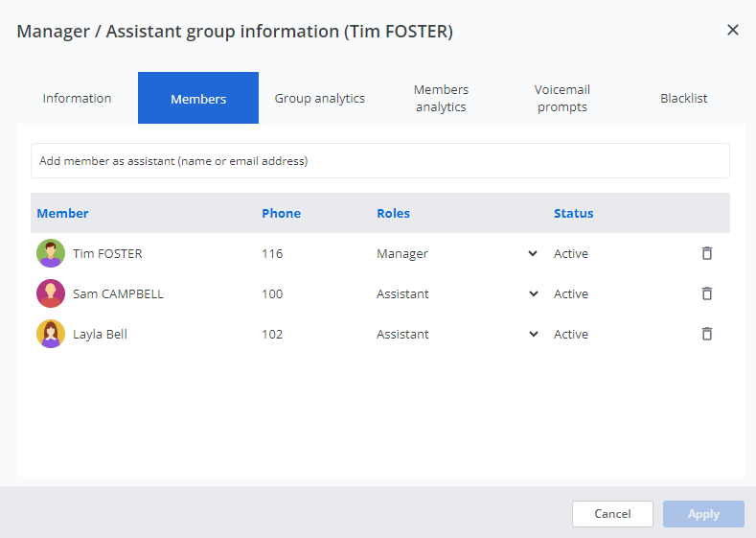Open the Voicemail prompts tab
Image resolution: width=756 pixels, height=538 pixels.
pos(561,99)
